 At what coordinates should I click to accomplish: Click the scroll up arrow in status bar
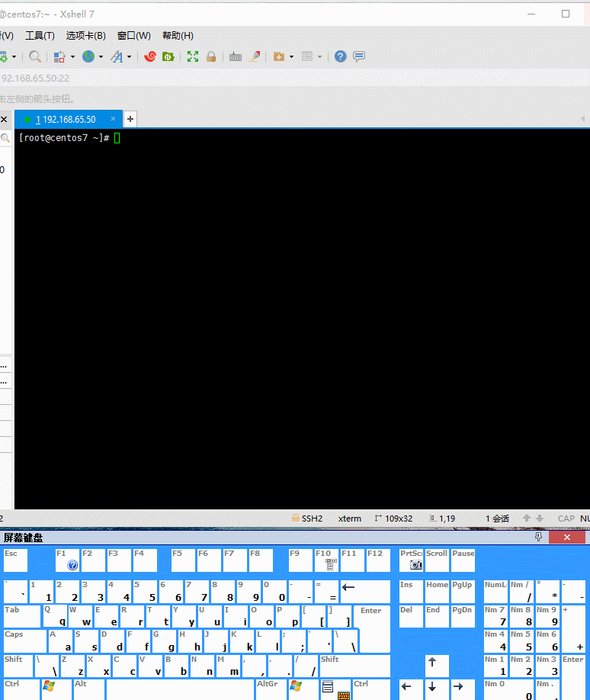pos(527,519)
